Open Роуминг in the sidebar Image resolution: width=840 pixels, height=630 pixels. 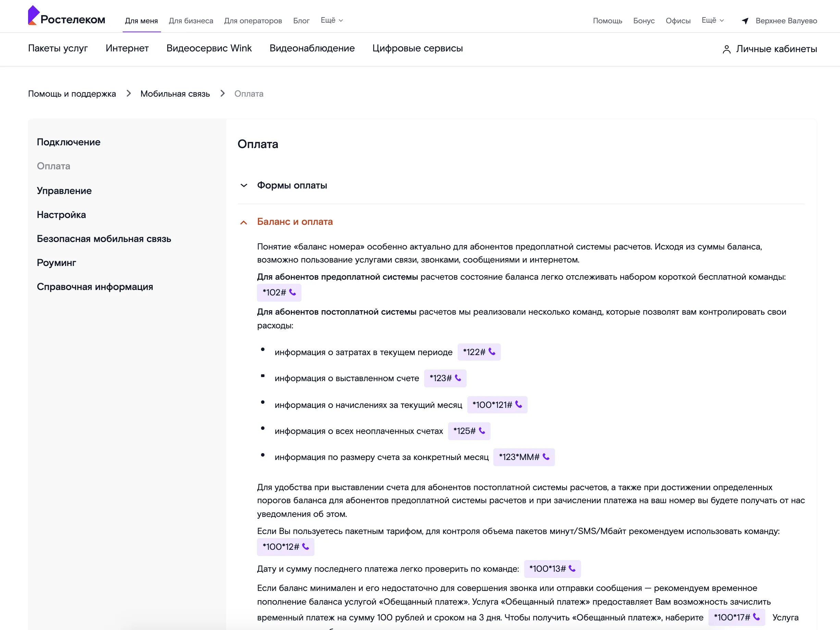tap(56, 263)
